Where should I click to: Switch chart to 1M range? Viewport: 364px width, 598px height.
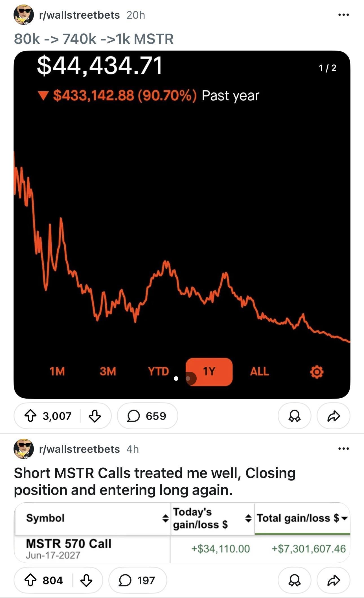pyautogui.click(x=57, y=371)
